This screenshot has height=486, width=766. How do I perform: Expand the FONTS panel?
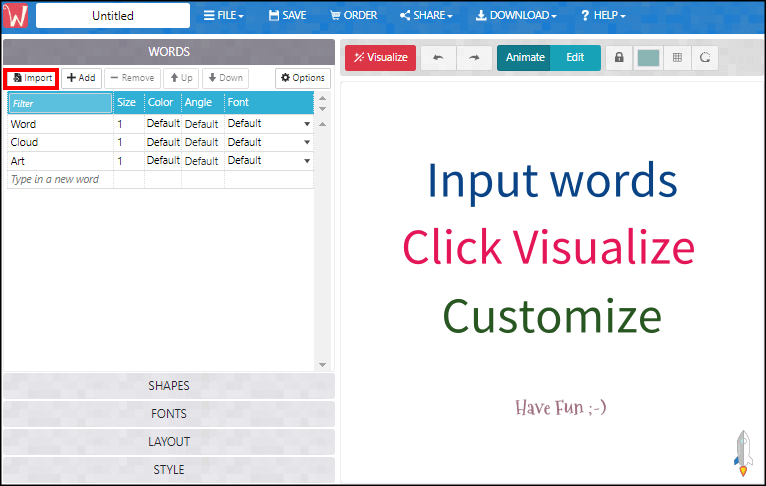pos(169,414)
